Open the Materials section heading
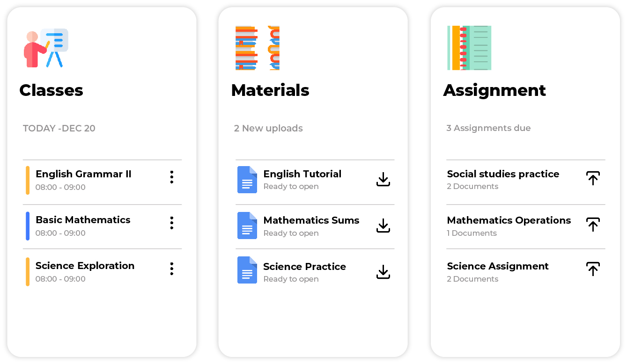The image size is (627, 364). 270,90
